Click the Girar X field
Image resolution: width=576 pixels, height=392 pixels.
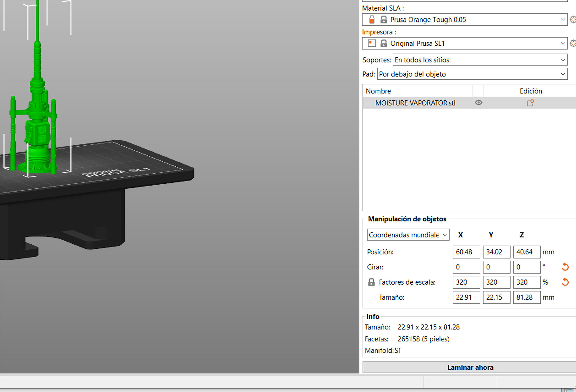(466, 267)
